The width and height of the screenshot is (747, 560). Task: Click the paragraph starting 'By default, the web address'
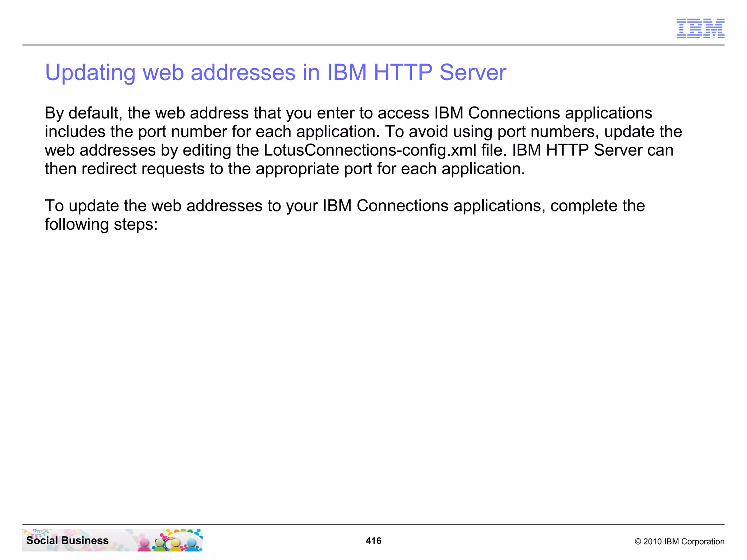point(363,141)
